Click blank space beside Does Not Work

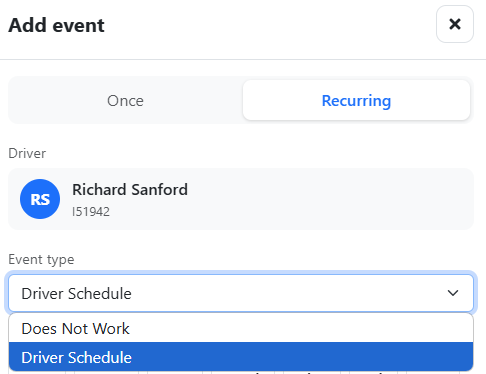click(x=300, y=328)
